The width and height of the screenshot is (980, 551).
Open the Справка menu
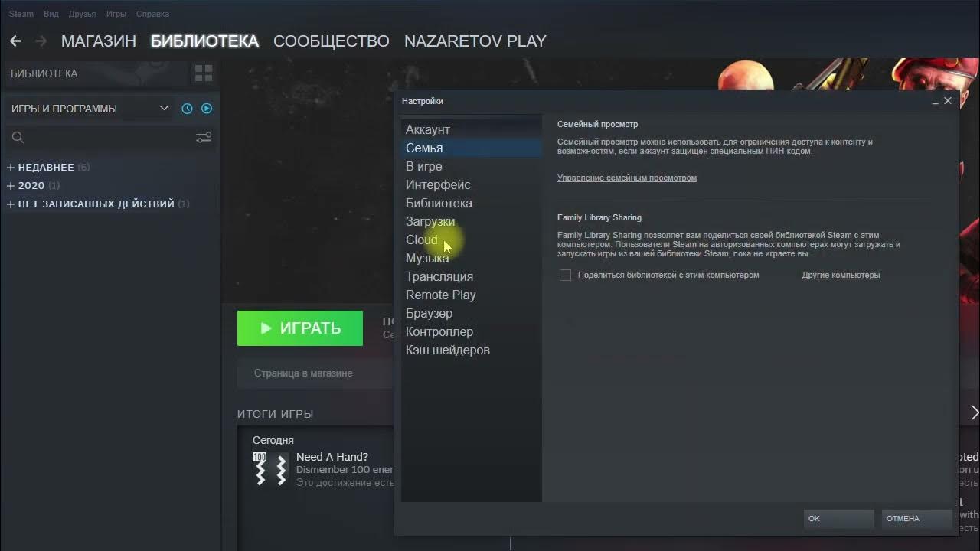click(152, 14)
